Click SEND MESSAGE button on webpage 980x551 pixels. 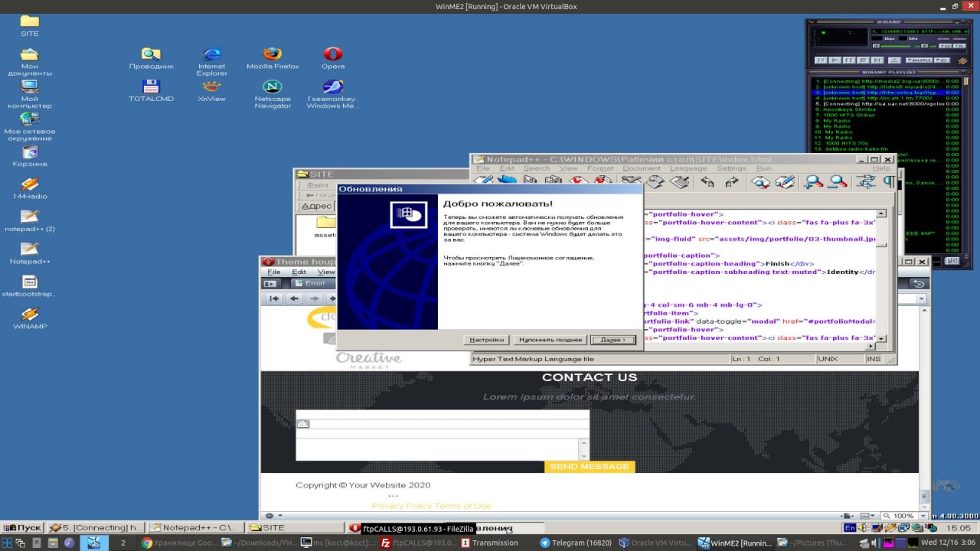pos(590,467)
